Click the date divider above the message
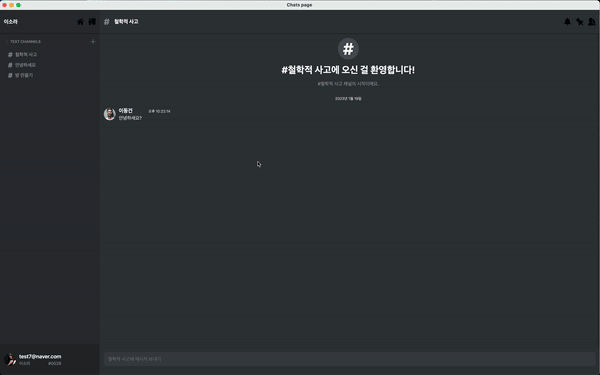This screenshot has width=600, height=375. (348, 99)
